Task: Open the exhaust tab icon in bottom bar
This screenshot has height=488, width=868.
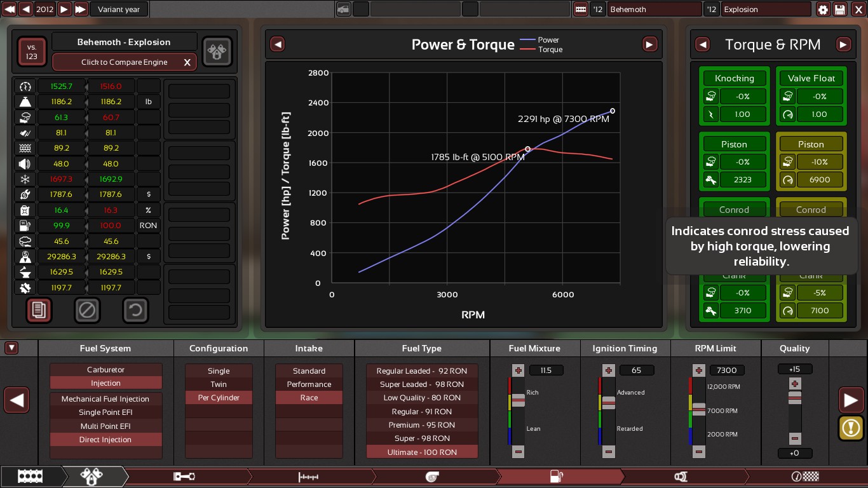Action: [x=680, y=477]
